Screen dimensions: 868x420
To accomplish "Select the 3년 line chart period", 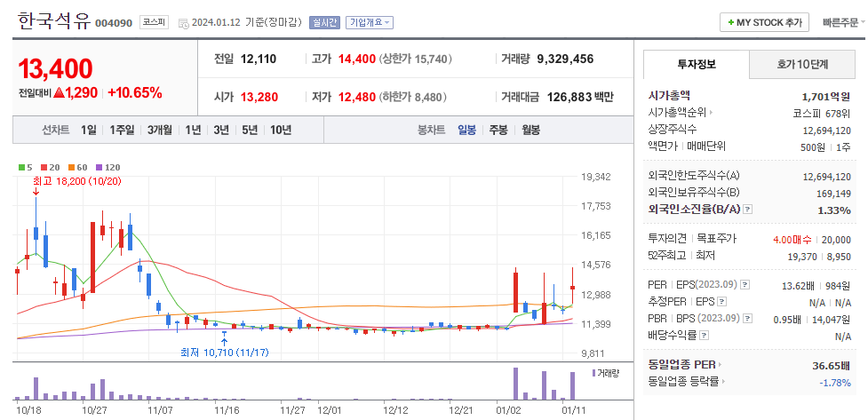I will point(221,130).
